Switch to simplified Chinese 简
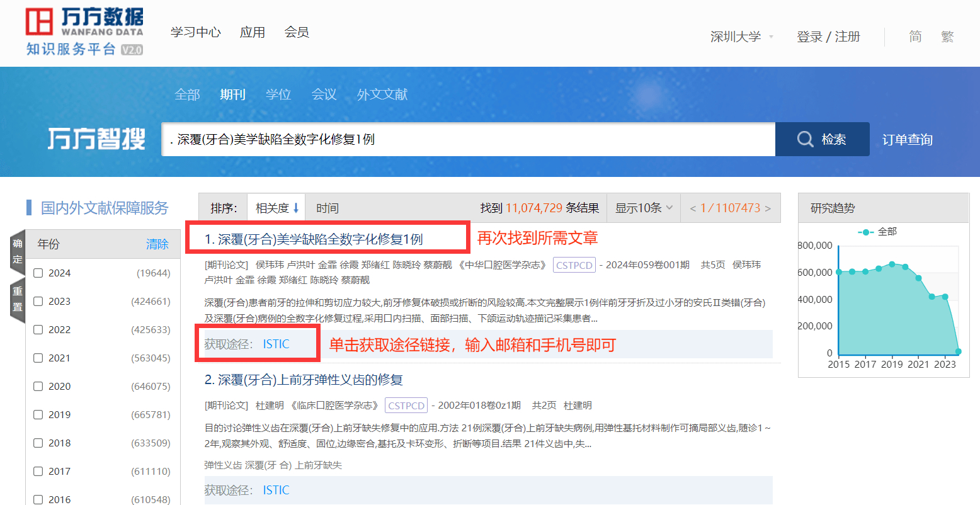This screenshot has height=505, width=980. (x=915, y=37)
